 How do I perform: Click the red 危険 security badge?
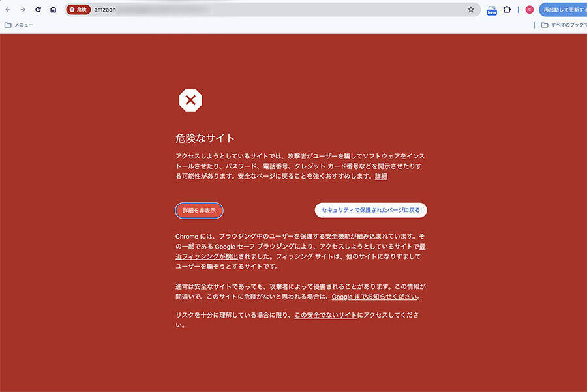78,10
